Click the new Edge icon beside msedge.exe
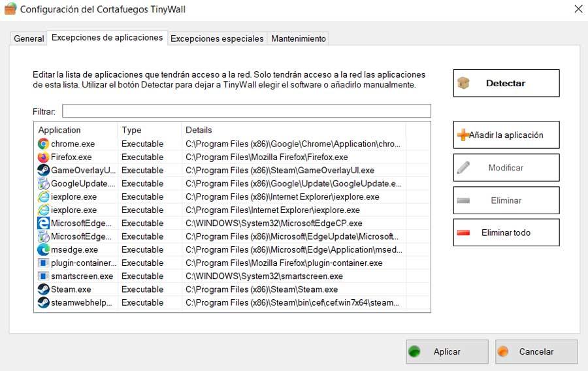Viewport: 588px width, 371px height. (44, 250)
